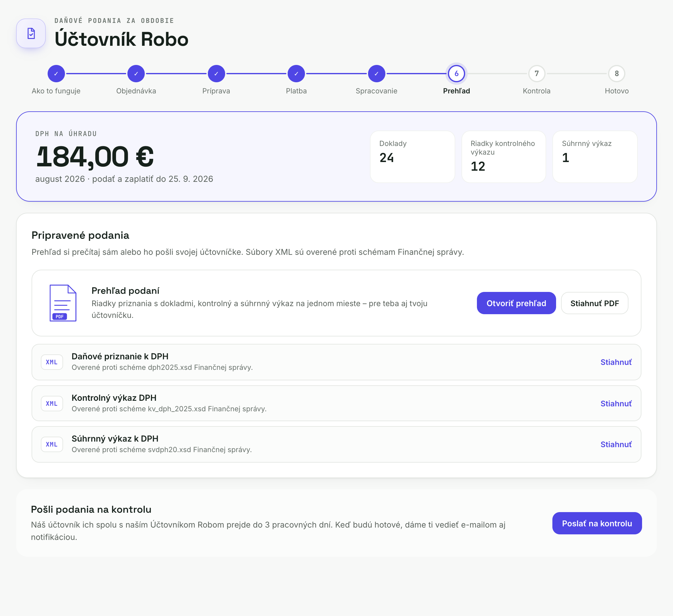Download the Kontrolný výkaz DPH XML
This screenshot has width=673, height=616.
point(615,404)
